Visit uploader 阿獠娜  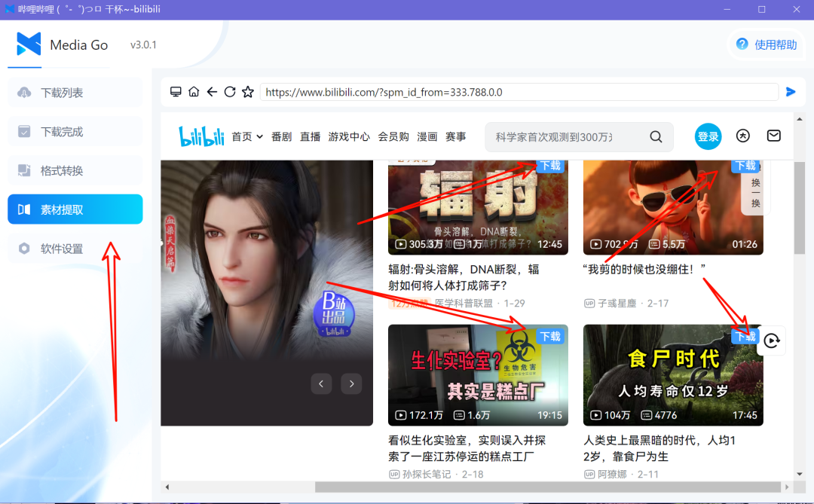point(612,474)
